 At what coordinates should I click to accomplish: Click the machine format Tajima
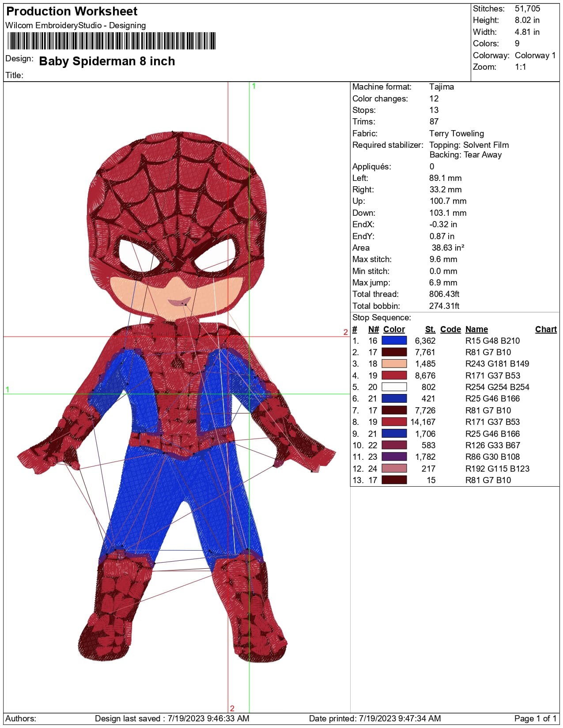coord(442,86)
